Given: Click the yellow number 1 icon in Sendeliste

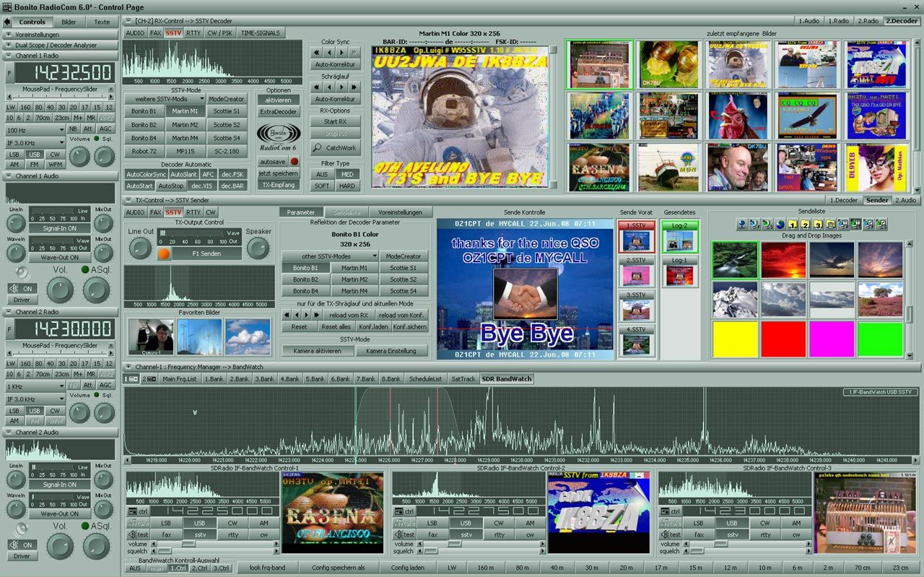Looking at the screenshot, I should click(793, 224).
